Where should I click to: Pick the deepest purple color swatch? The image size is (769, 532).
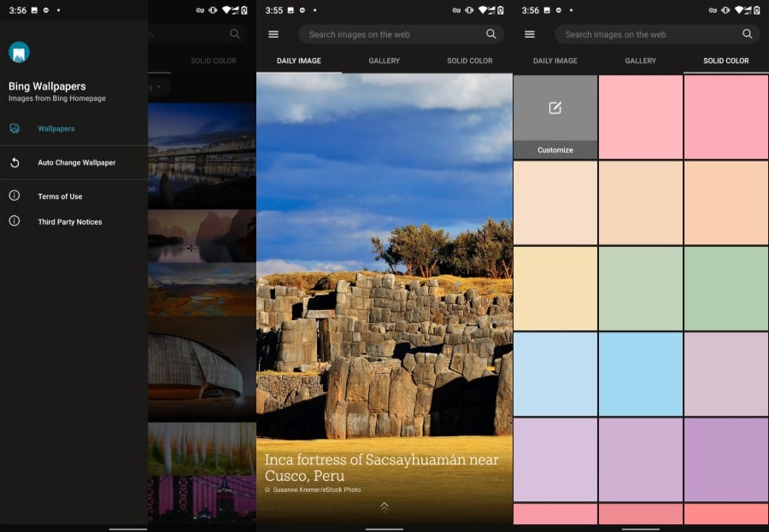[725, 459]
